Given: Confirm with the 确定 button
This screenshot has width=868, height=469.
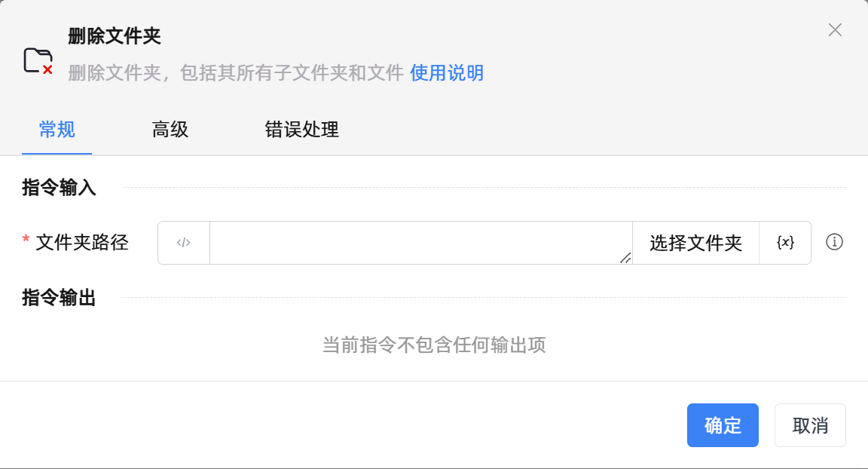Looking at the screenshot, I should pyautogui.click(x=723, y=425).
